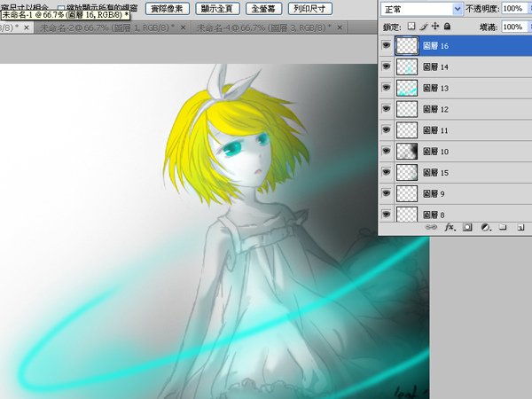Hide layer 圖層 14 eye icon

pos(386,66)
